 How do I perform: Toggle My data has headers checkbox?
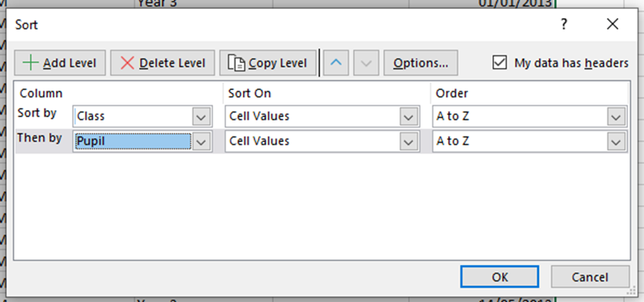click(x=499, y=63)
